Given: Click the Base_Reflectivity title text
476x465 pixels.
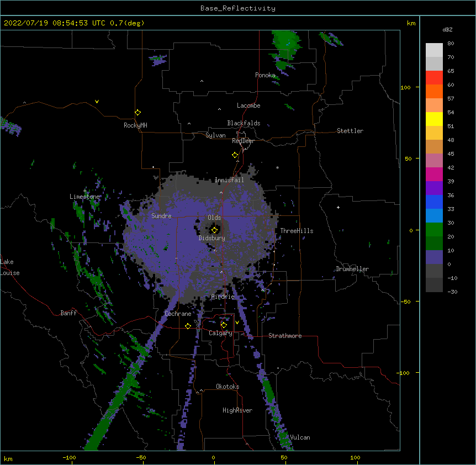Looking at the screenshot, I should point(238,8).
